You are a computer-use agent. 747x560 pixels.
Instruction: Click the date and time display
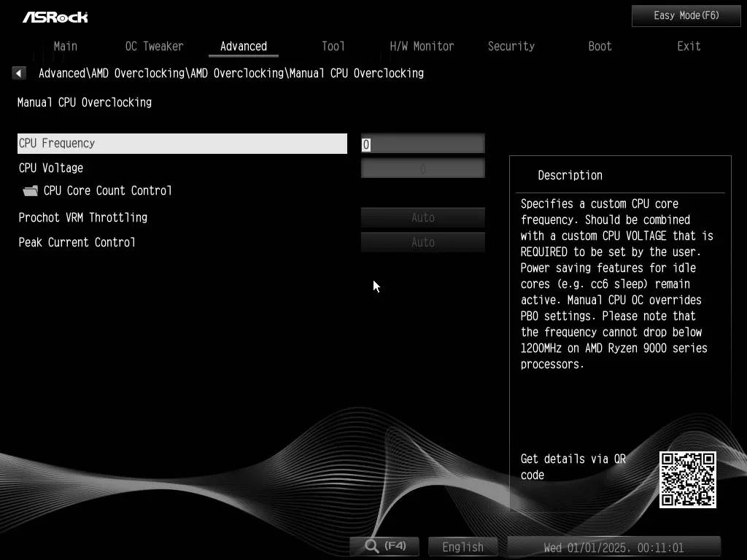coord(614,547)
